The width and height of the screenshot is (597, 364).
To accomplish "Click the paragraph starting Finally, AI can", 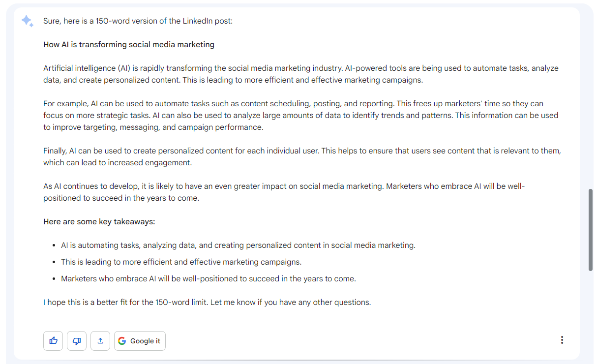I will pyautogui.click(x=302, y=157).
